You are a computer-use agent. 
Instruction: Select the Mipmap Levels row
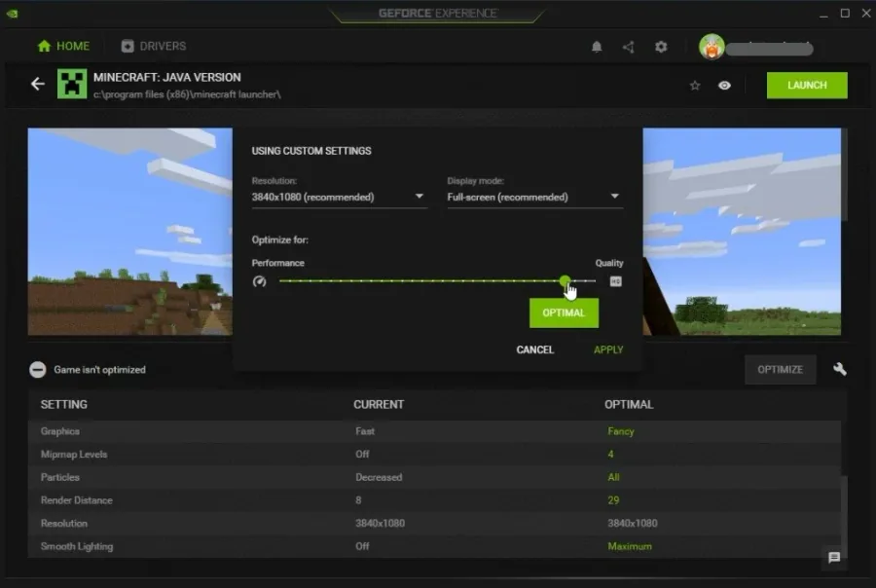[434, 455]
